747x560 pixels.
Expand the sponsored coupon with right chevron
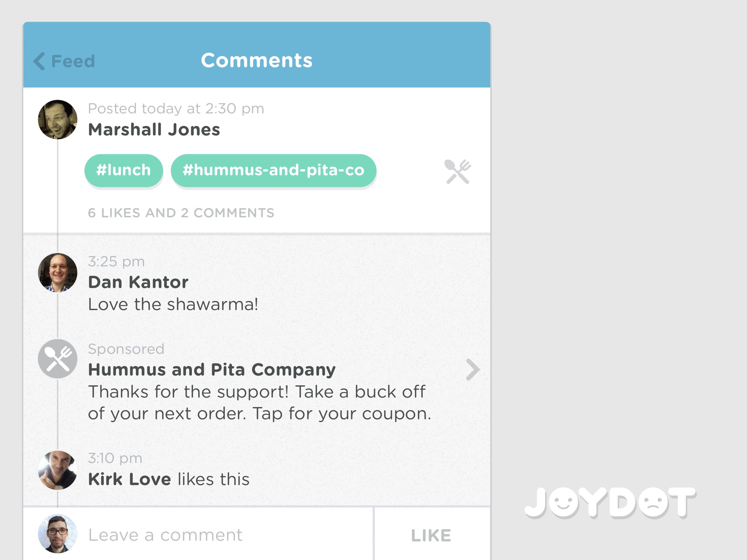[472, 370]
